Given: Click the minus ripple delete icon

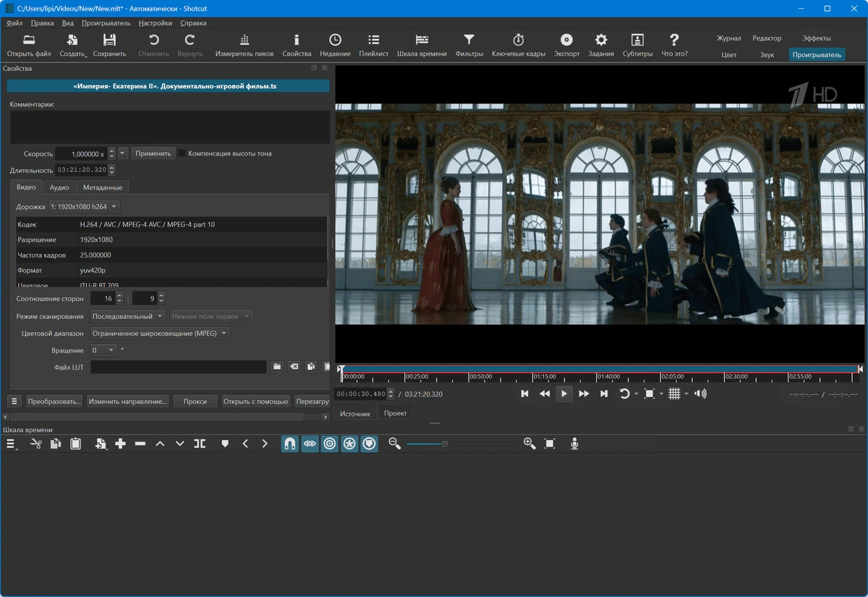Looking at the screenshot, I should coord(140,444).
